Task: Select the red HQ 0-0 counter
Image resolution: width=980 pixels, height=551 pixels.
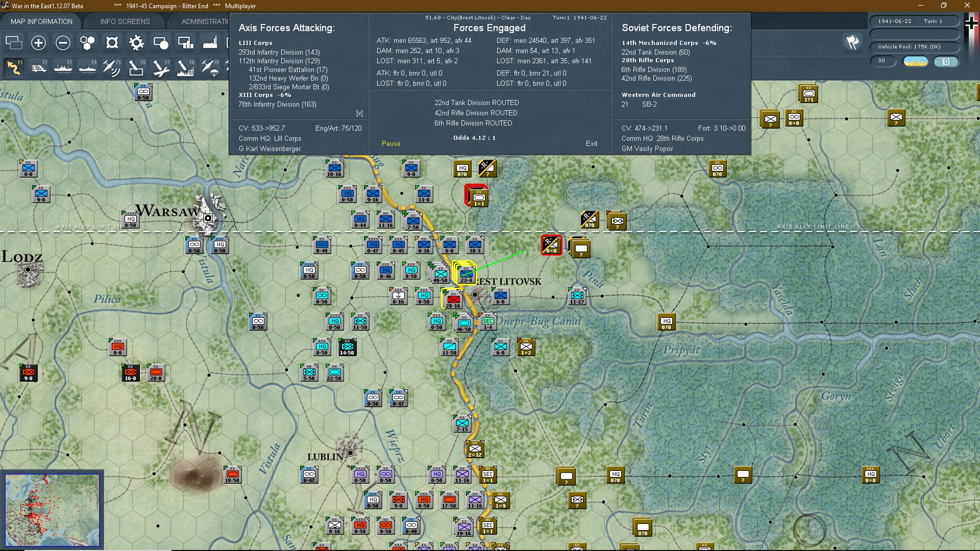Action: point(117,347)
